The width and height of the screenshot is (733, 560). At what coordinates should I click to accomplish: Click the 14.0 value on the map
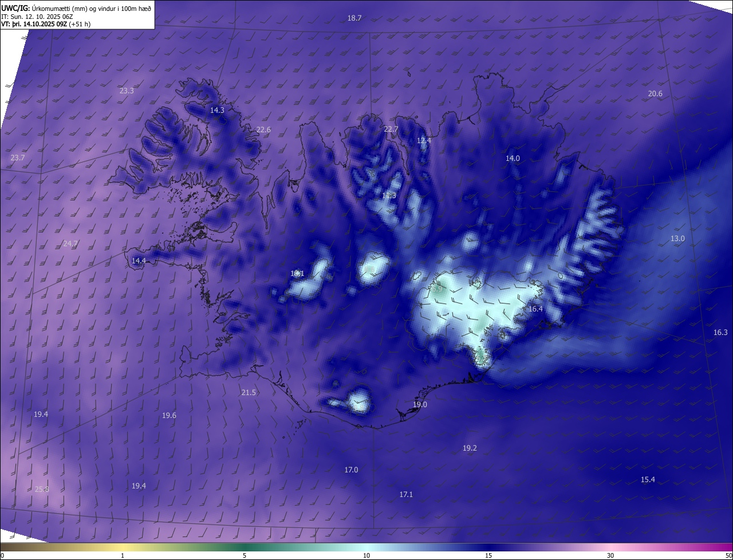[x=513, y=158]
